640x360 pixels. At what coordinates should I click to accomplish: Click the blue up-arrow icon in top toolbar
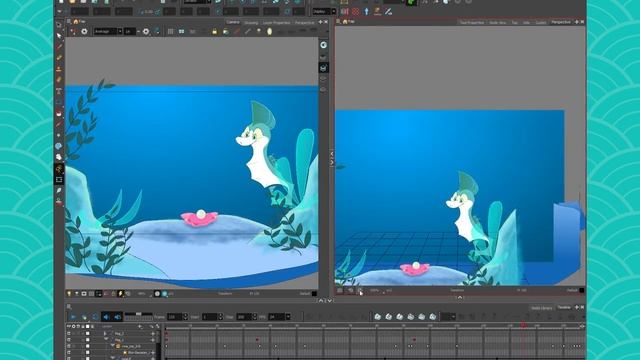coord(367,11)
